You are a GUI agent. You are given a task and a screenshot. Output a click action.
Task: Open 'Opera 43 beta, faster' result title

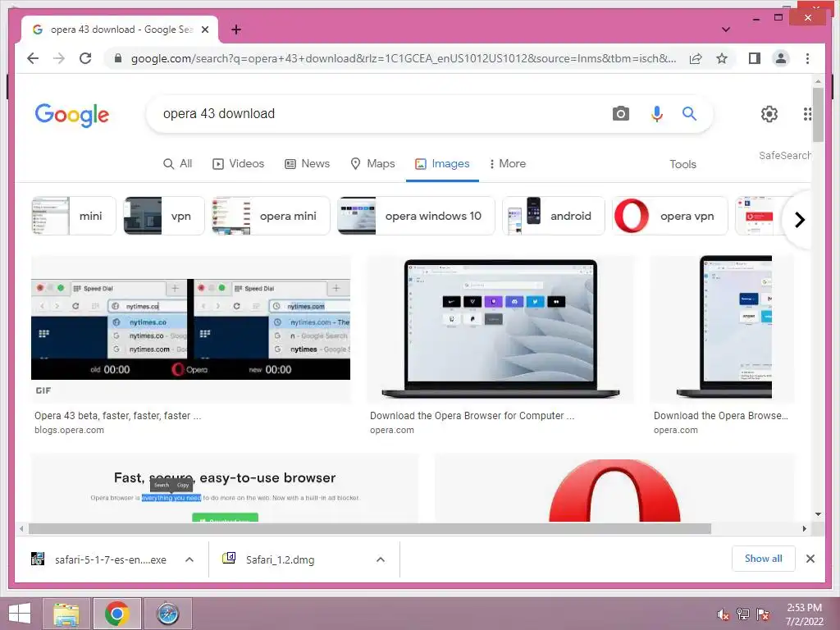click(117, 416)
